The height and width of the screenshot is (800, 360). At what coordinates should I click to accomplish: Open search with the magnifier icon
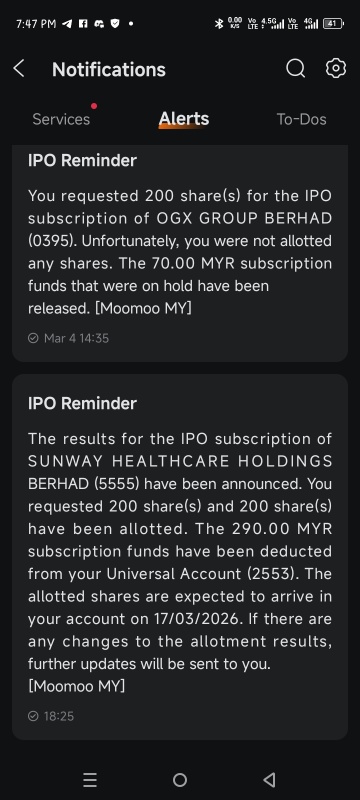[295, 68]
